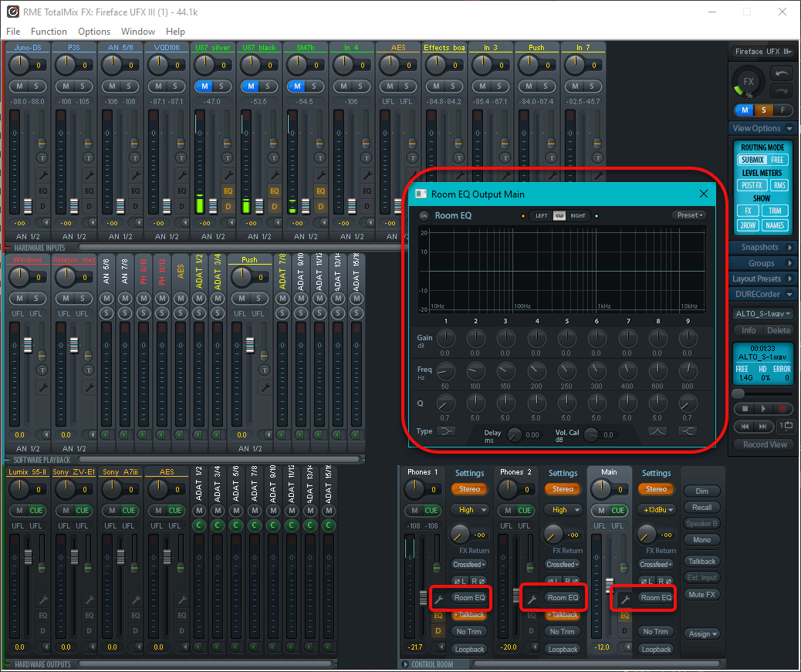The height and width of the screenshot is (672, 801).
Task: Select the peak filter type for band 9
Action: coord(657,432)
